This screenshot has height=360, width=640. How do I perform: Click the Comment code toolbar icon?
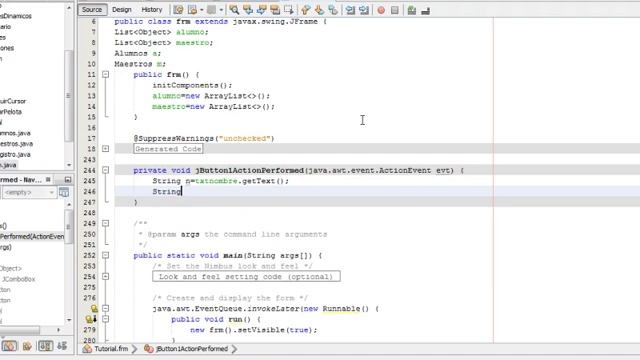pyautogui.click(x=412, y=10)
